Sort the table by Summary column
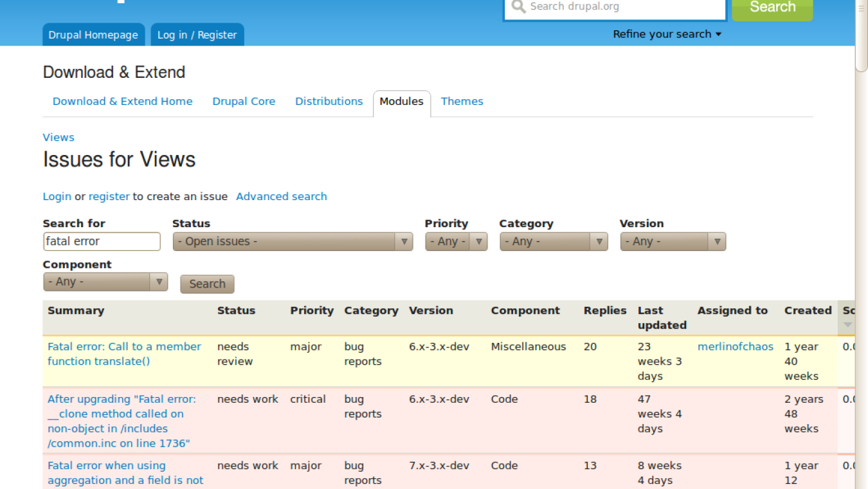 click(x=76, y=310)
